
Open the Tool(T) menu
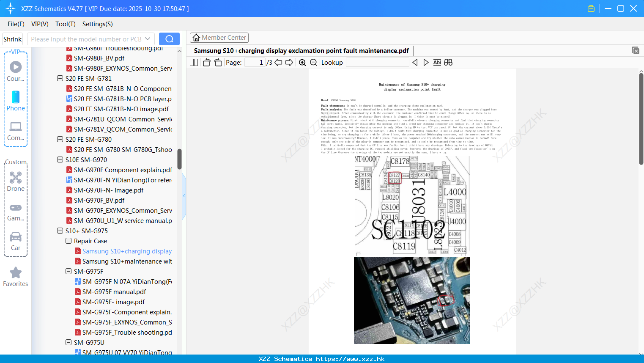[66, 24]
